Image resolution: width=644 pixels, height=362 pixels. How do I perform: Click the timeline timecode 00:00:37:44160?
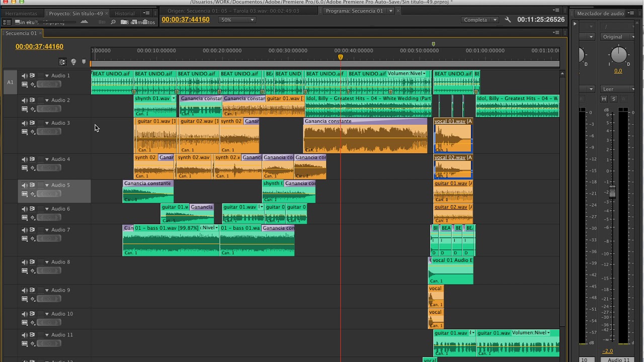39,46
